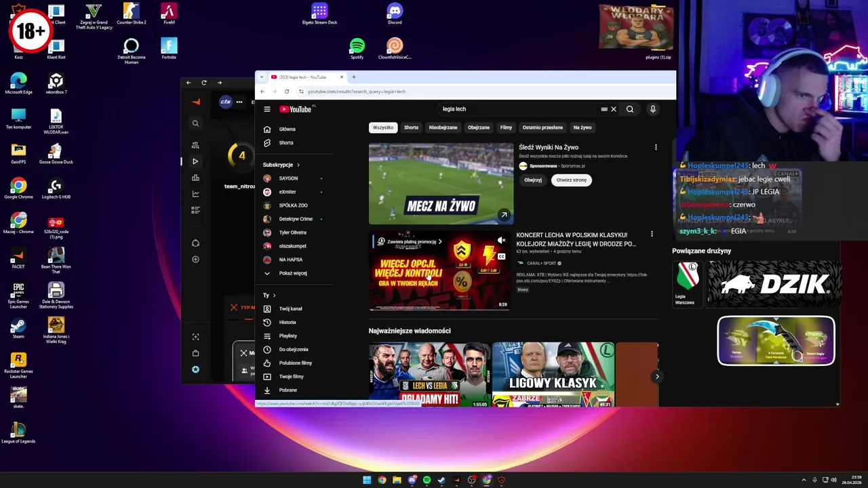This screenshot has height=488, width=868.
Task: Open Windows Start menu on taskbar
Action: pyautogui.click(x=367, y=480)
